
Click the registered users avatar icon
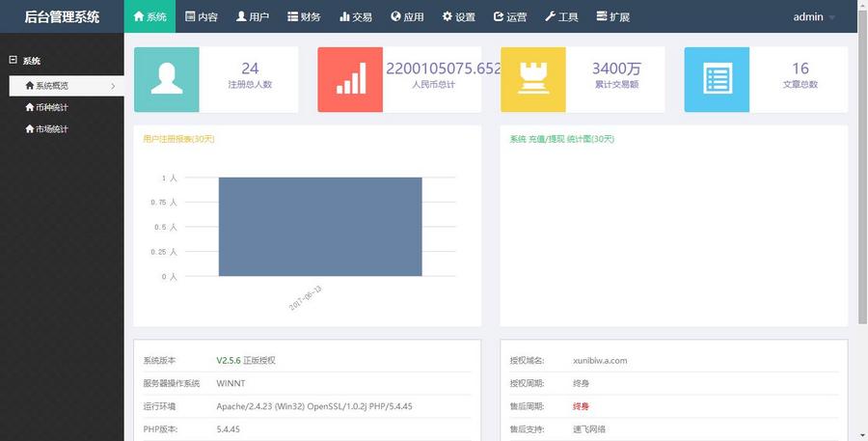point(167,79)
